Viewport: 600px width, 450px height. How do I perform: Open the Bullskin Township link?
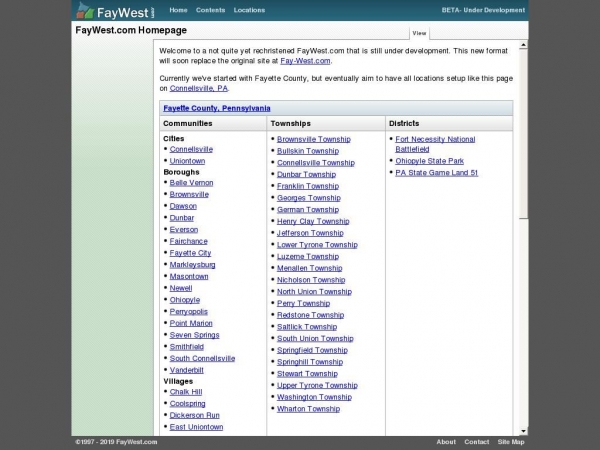[x=308, y=151]
